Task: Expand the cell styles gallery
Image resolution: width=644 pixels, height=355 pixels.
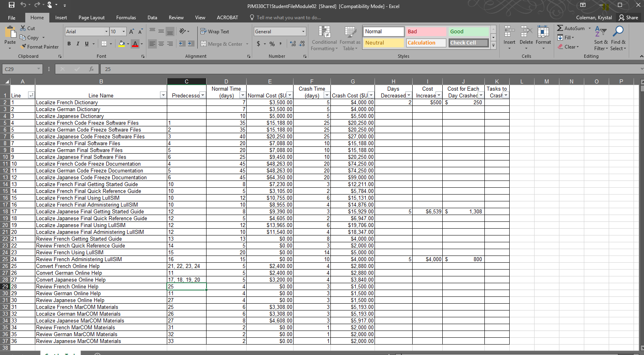Action: pos(493,46)
